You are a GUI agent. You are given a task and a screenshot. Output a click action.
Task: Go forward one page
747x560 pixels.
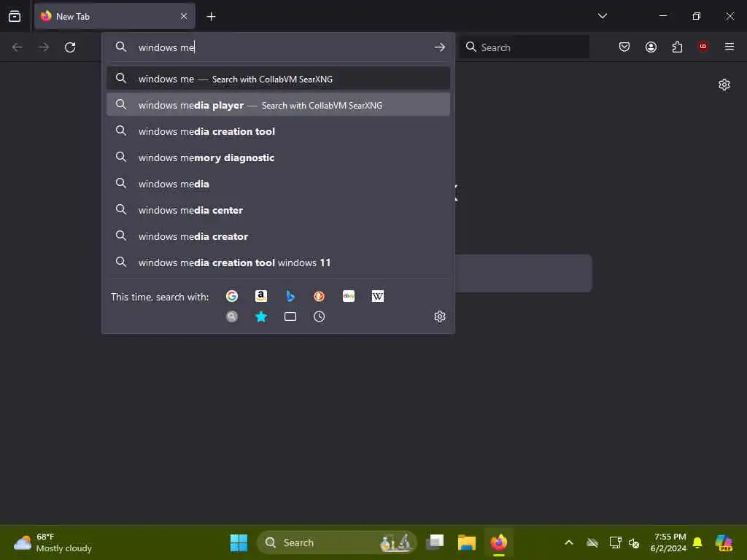pyautogui.click(x=44, y=47)
